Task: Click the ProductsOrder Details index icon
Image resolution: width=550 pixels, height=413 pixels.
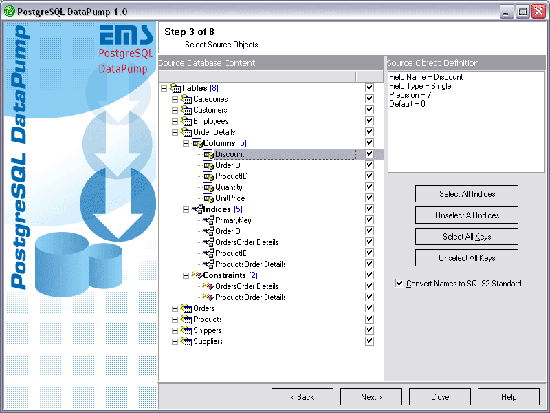Action: tap(208, 264)
